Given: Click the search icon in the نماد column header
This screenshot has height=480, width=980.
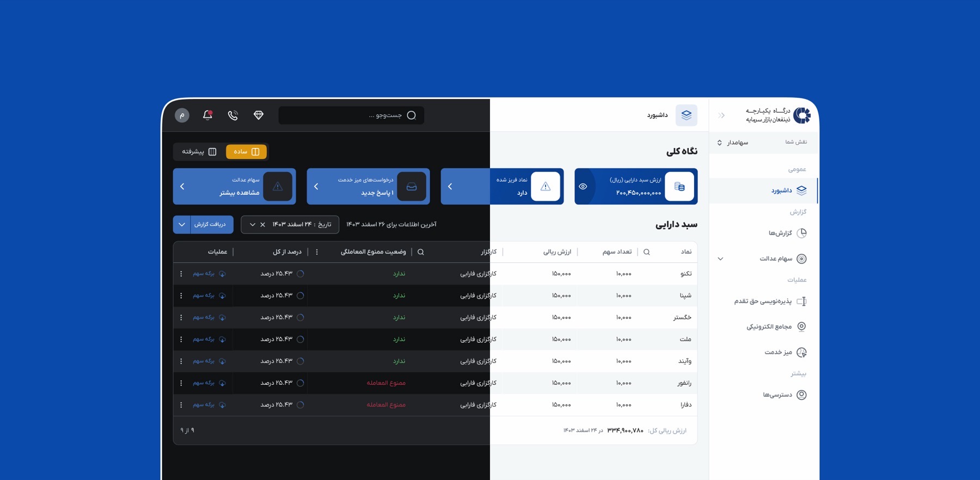Looking at the screenshot, I should [646, 252].
